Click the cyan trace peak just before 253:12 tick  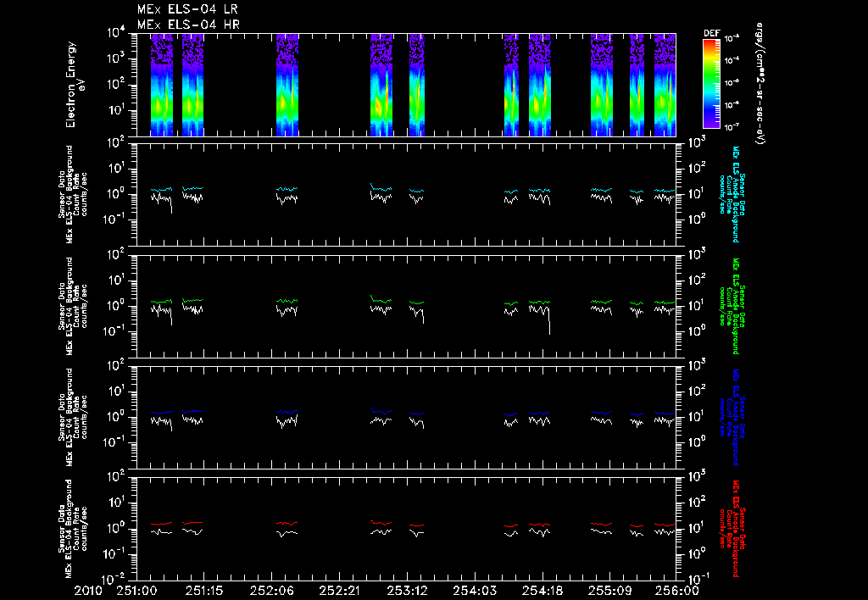(371, 185)
